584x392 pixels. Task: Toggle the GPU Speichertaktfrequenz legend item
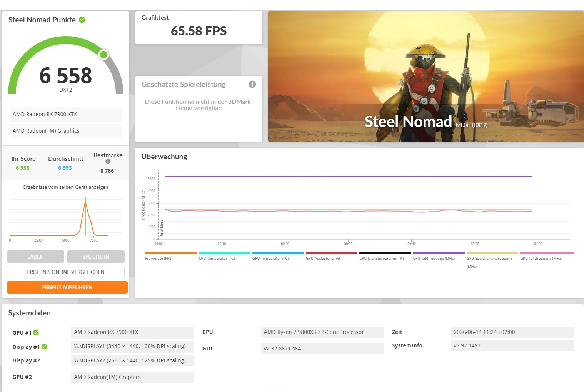[x=492, y=260]
